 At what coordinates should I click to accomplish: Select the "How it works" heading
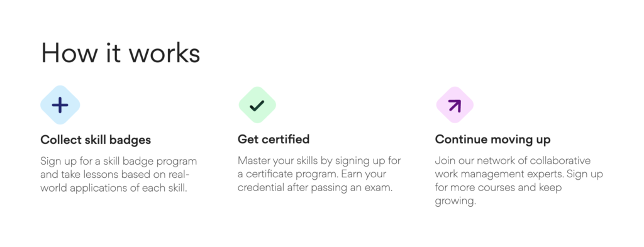120,53
